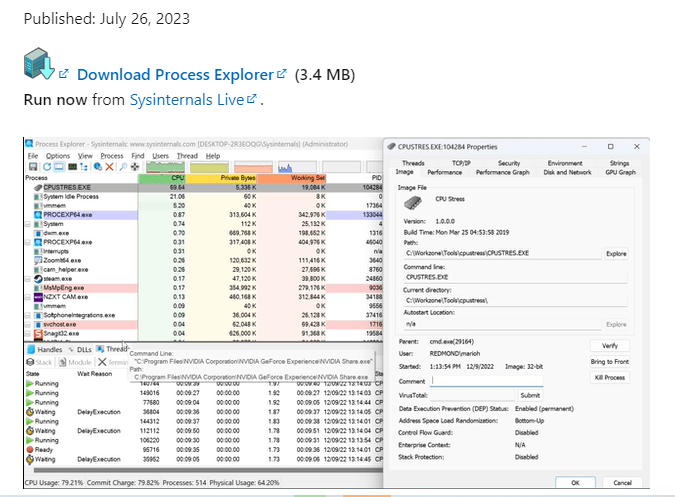Collapse the svchost.exe tree node
The height and width of the screenshot is (497, 675).
(28, 324)
